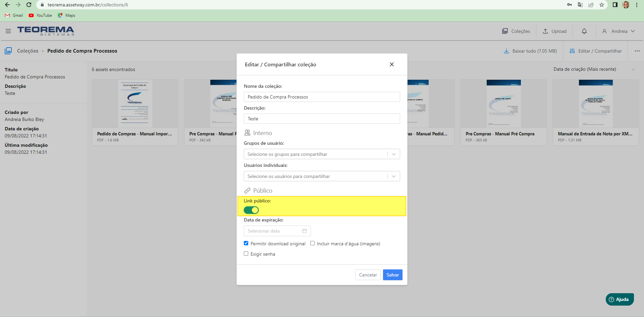Open the YouTube bookmark
The image size is (644, 317).
40,15
